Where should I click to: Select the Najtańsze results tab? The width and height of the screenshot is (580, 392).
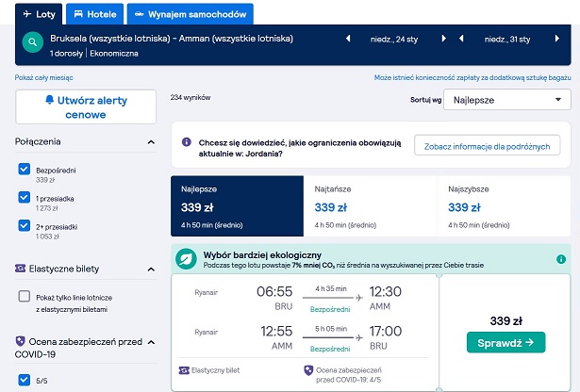[x=370, y=206]
